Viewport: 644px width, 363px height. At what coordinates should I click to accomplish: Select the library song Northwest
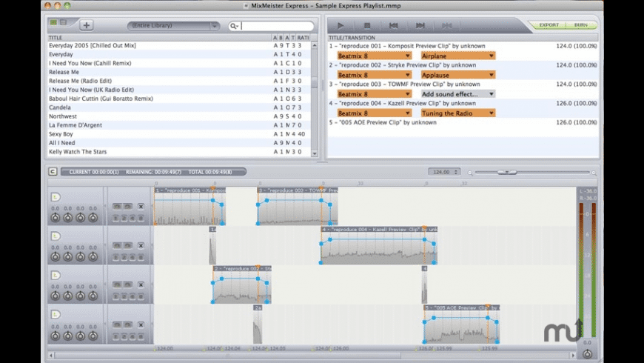[x=179, y=116]
